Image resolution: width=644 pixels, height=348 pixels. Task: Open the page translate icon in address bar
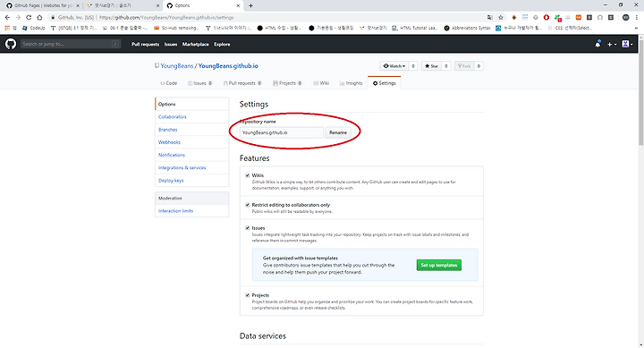[489, 17]
